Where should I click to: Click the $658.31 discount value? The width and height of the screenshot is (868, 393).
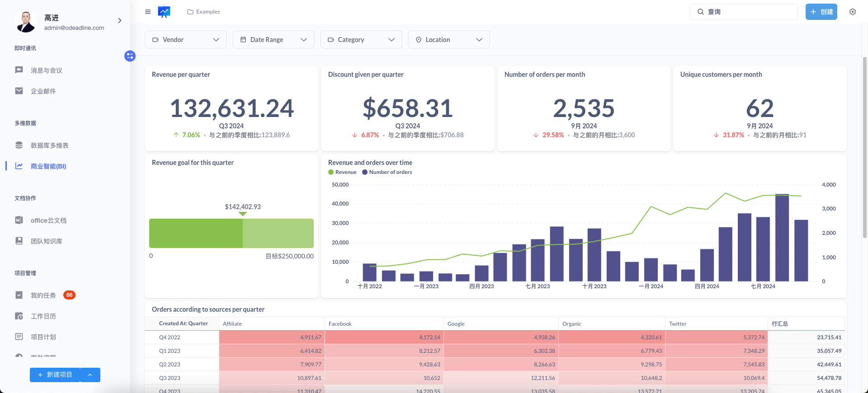408,108
